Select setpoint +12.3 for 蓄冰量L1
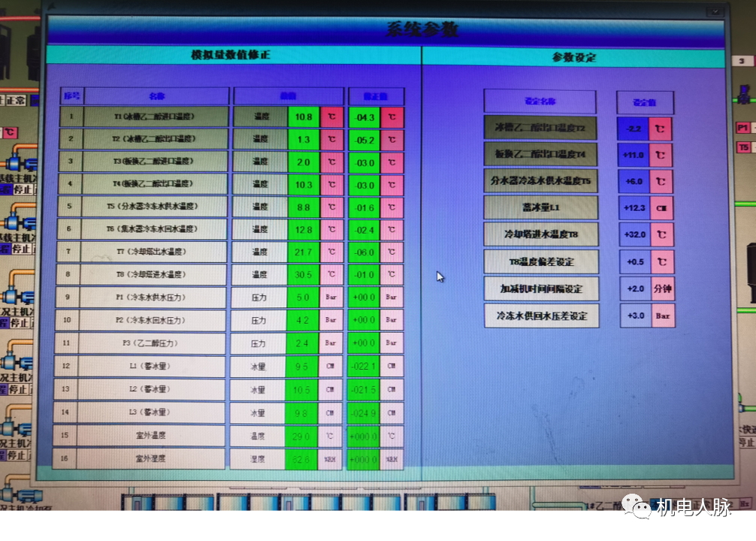Screen dimensions: 756x541 click(x=635, y=208)
